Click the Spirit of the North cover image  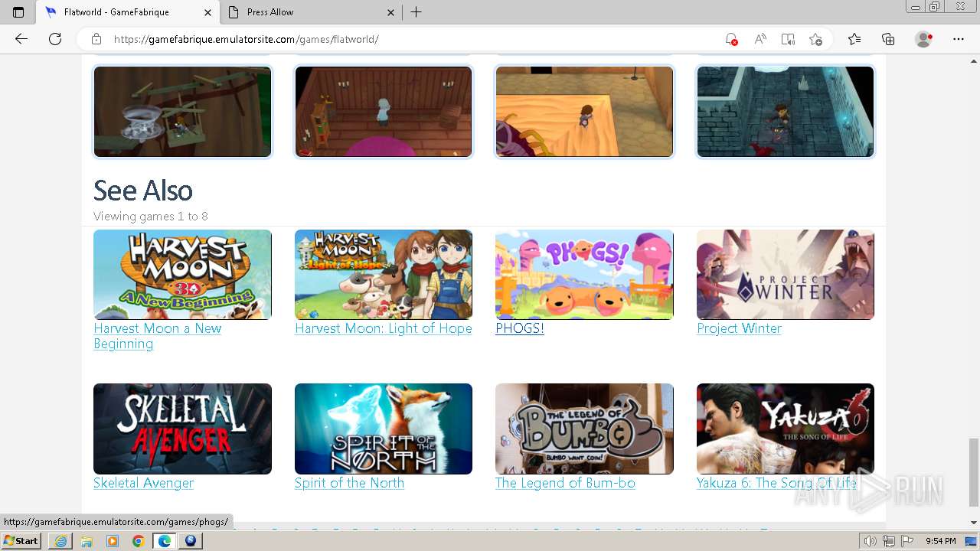tap(384, 429)
